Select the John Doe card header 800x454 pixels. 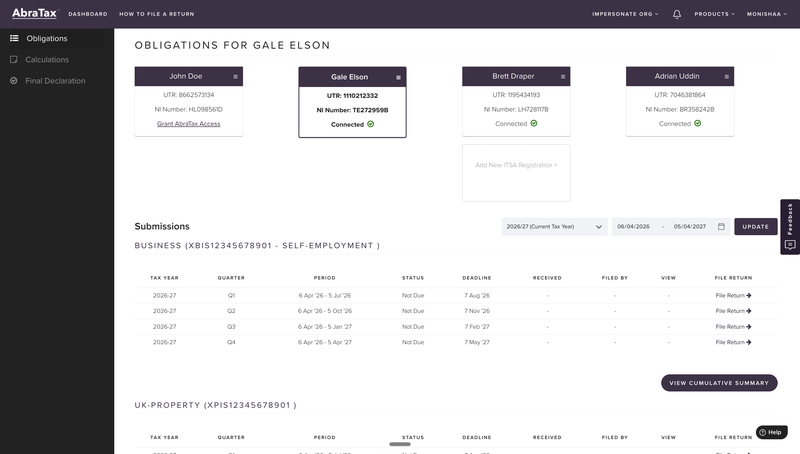188,76
